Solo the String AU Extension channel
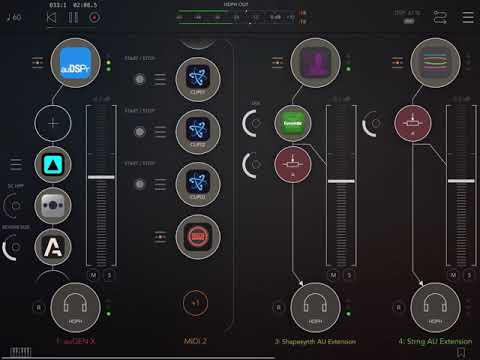Image resolution: width=480 pixels, height=360 pixels. pos(469,275)
